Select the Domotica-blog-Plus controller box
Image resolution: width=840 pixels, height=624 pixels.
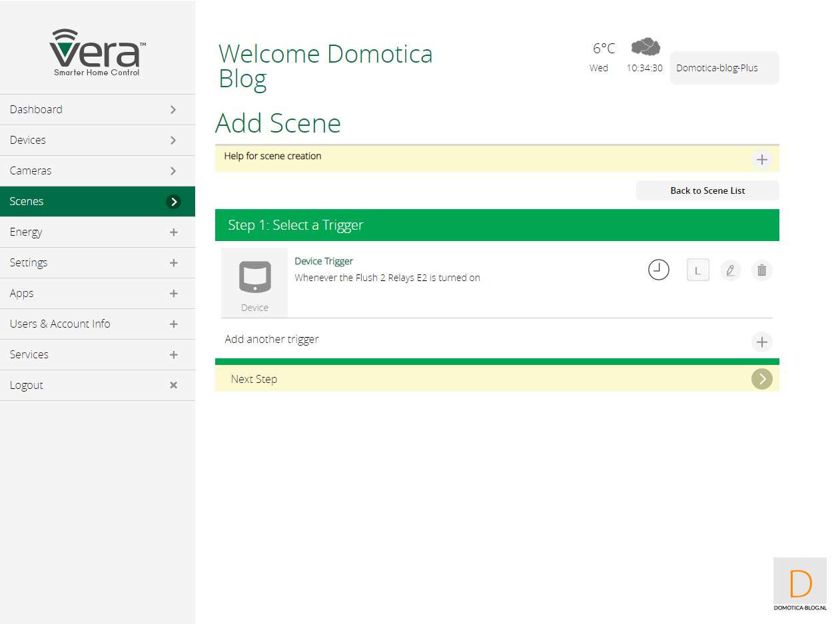click(x=723, y=68)
